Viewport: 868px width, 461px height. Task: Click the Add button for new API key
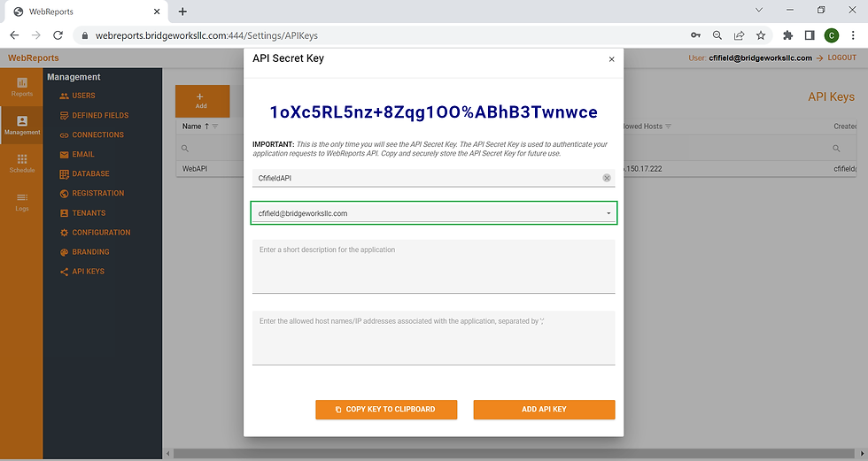point(202,101)
